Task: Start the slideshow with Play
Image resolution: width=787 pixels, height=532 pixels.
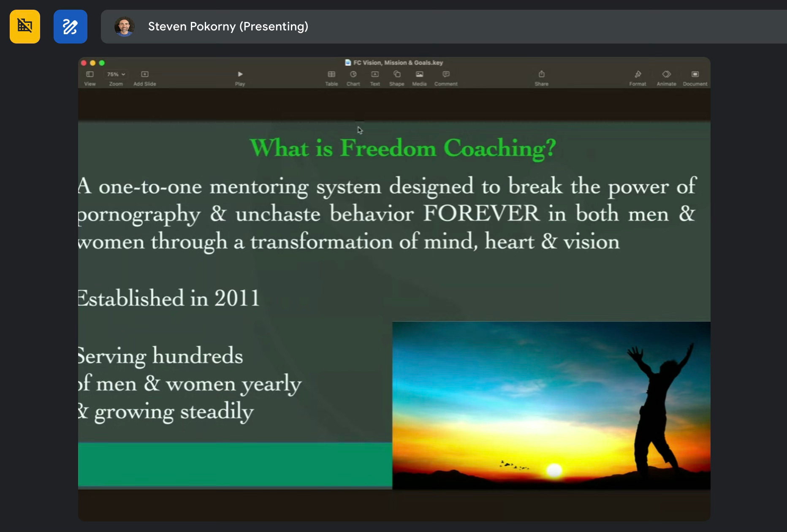Action: (x=240, y=78)
